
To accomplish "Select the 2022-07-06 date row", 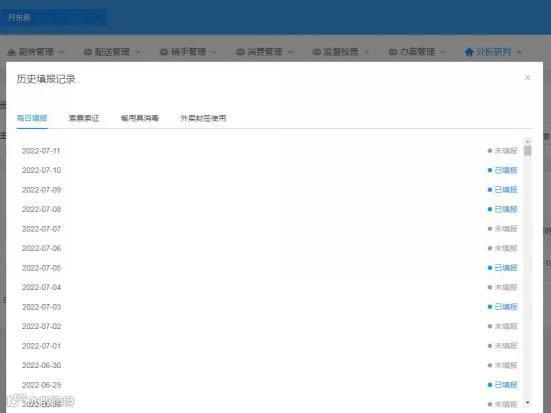I will [x=269, y=249].
